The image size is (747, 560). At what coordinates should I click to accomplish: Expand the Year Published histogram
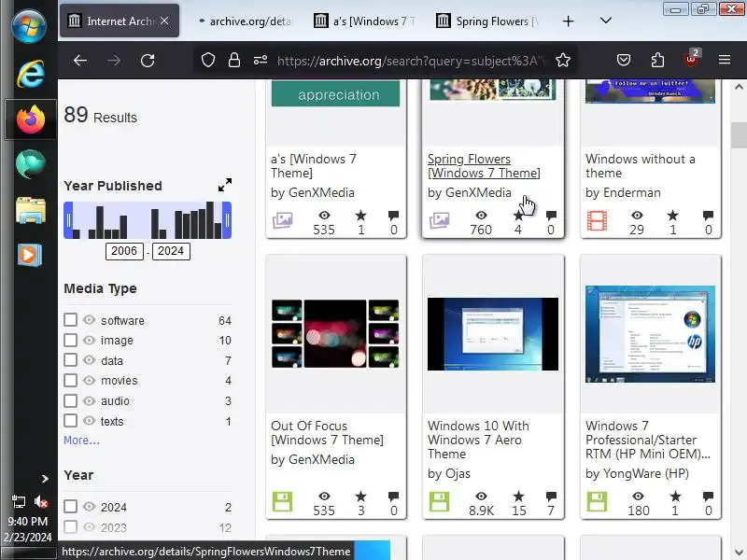tap(225, 185)
